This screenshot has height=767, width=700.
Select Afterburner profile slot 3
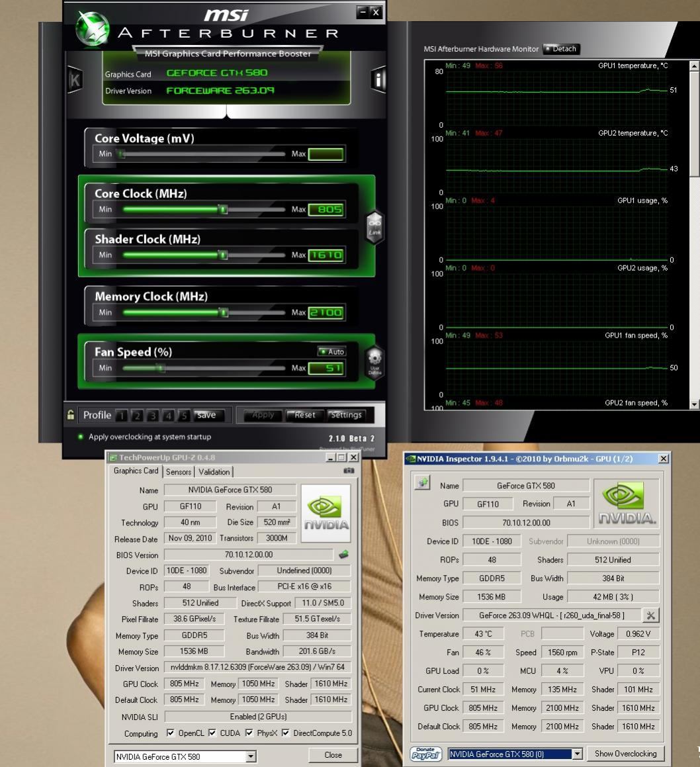pyautogui.click(x=153, y=416)
